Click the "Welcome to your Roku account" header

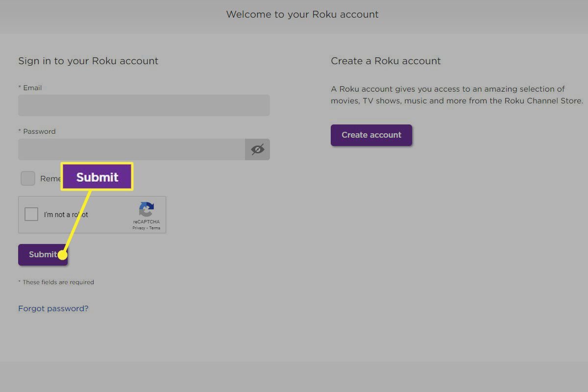[x=302, y=14]
